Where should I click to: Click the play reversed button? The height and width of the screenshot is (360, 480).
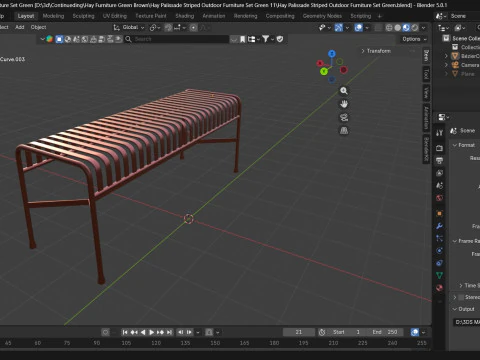(x=143, y=332)
